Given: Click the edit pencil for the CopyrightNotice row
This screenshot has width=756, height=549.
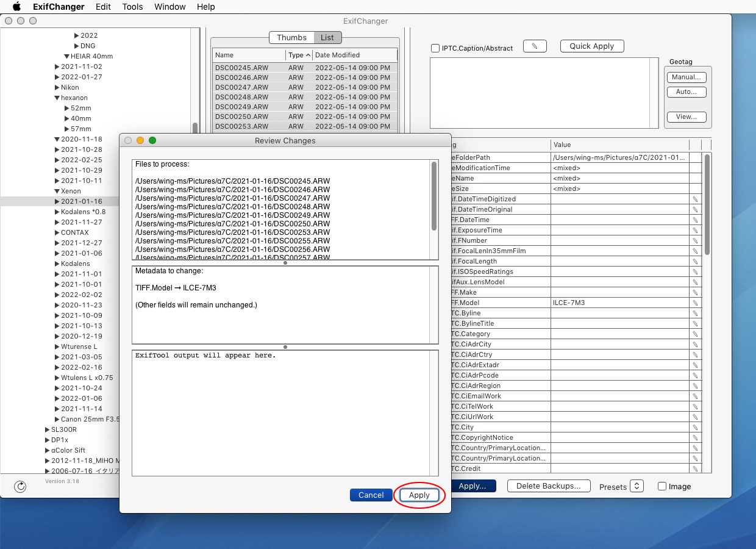Looking at the screenshot, I should tap(694, 437).
